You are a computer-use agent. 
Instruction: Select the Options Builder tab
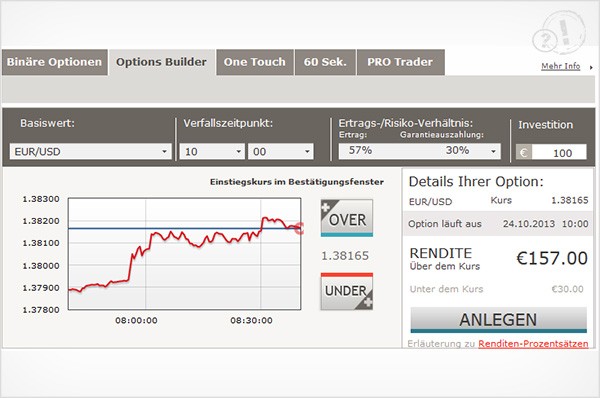tap(161, 62)
